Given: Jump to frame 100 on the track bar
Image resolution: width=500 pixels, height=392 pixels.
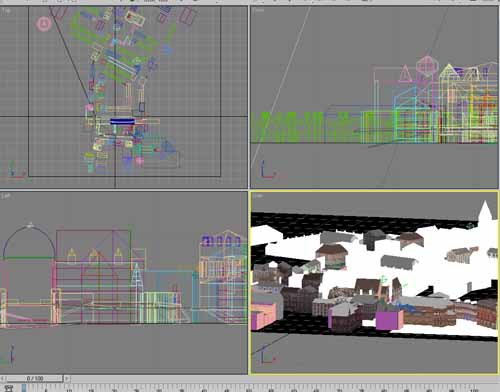Looking at the screenshot, I should 473,389.
